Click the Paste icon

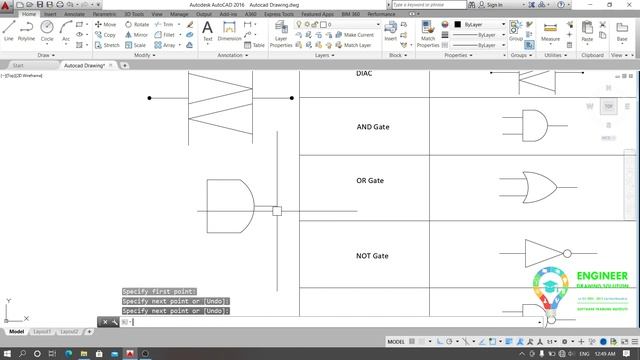(x=587, y=32)
